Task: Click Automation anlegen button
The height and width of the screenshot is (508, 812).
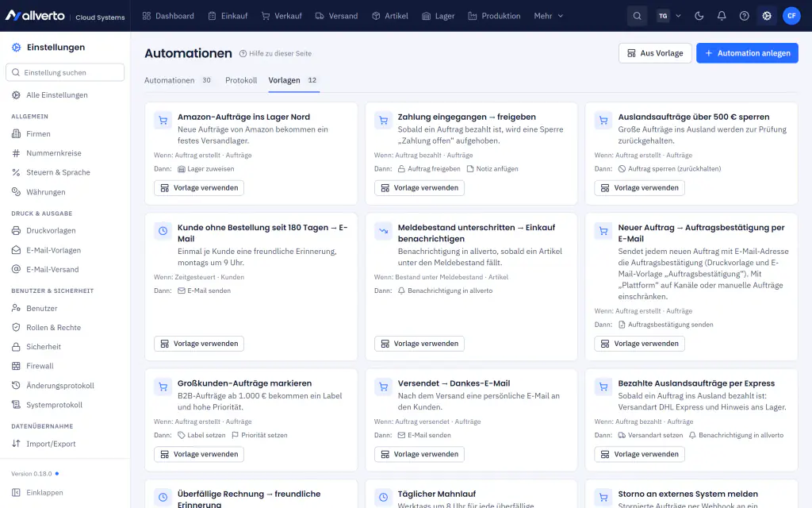Action: [747, 53]
